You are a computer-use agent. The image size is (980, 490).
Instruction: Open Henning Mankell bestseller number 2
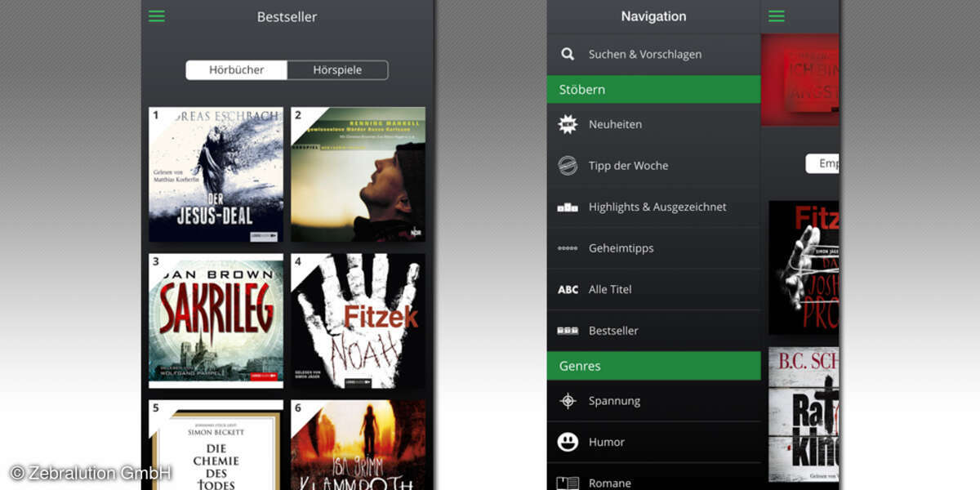(358, 175)
